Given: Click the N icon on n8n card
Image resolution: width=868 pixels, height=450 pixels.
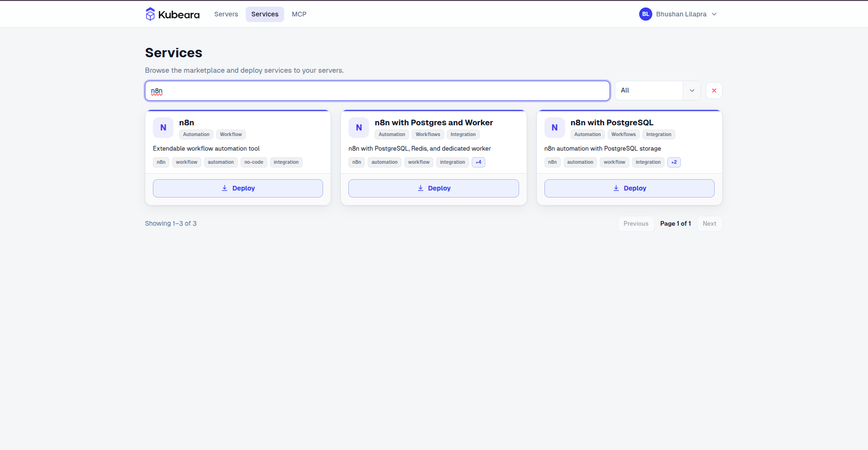Looking at the screenshot, I should coord(163,128).
